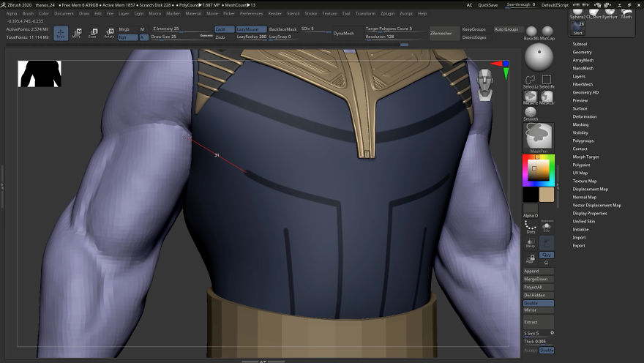Toggle the Transp transparency icon
This screenshot has width=644, height=363.
click(531, 243)
